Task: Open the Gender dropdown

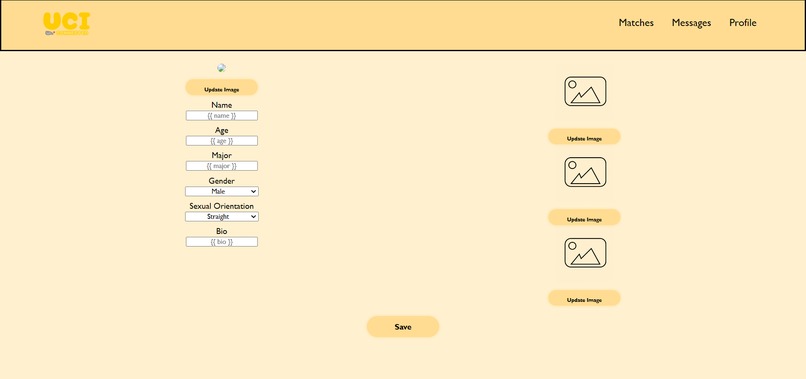Action: 222,191
